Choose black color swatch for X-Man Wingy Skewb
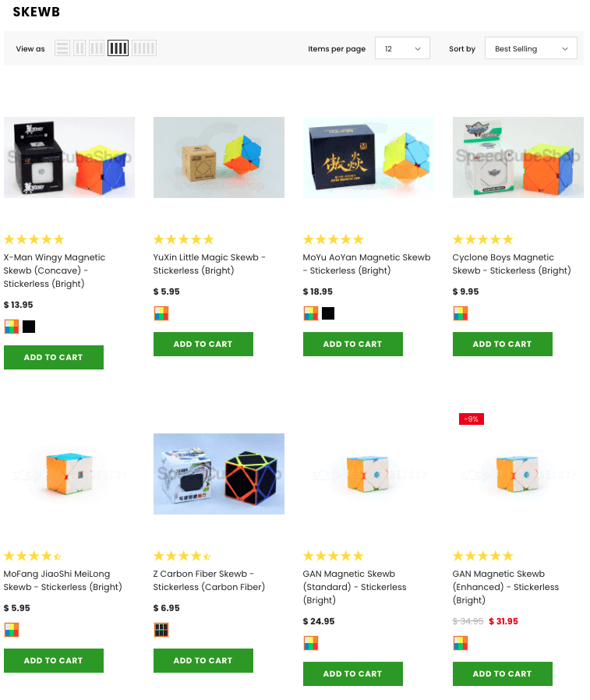590x700 pixels. [29, 327]
